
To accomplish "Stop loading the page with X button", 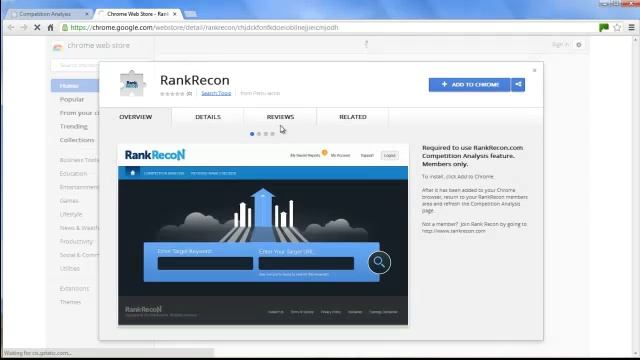I will point(37,27).
